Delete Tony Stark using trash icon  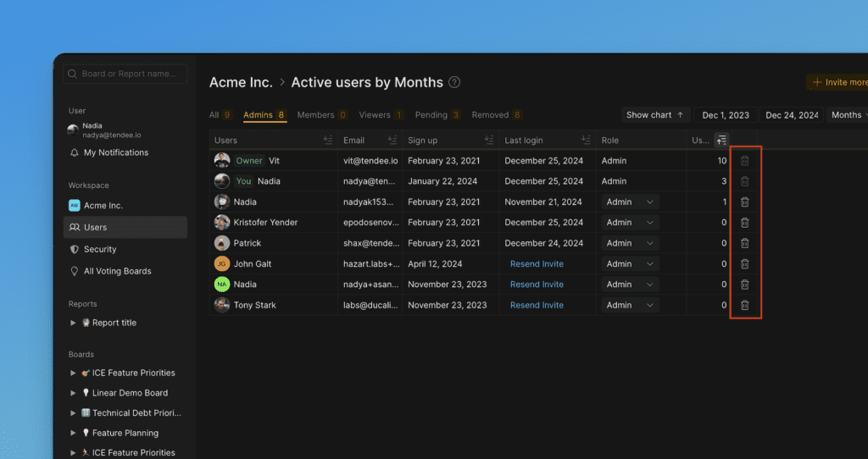[744, 305]
